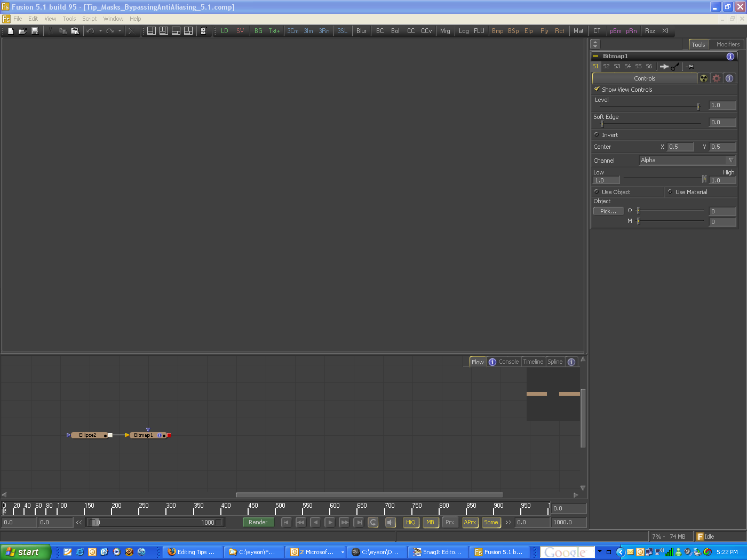Add a Background tool with BG
The width and height of the screenshot is (747, 560).
[x=258, y=31]
